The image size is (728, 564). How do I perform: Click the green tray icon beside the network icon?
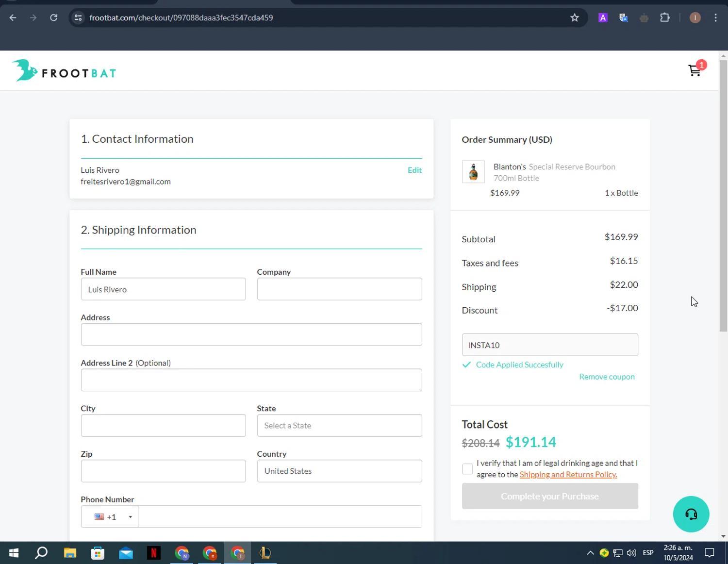point(604,553)
